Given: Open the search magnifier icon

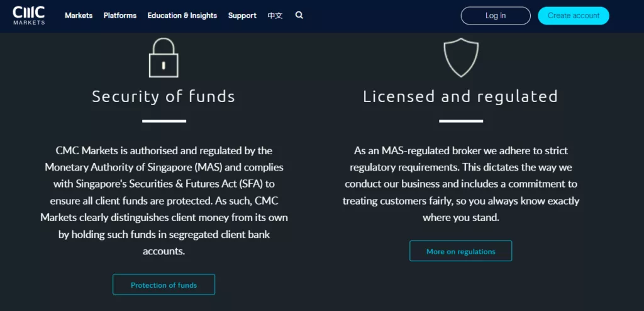Looking at the screenshot, I should 299,15.
